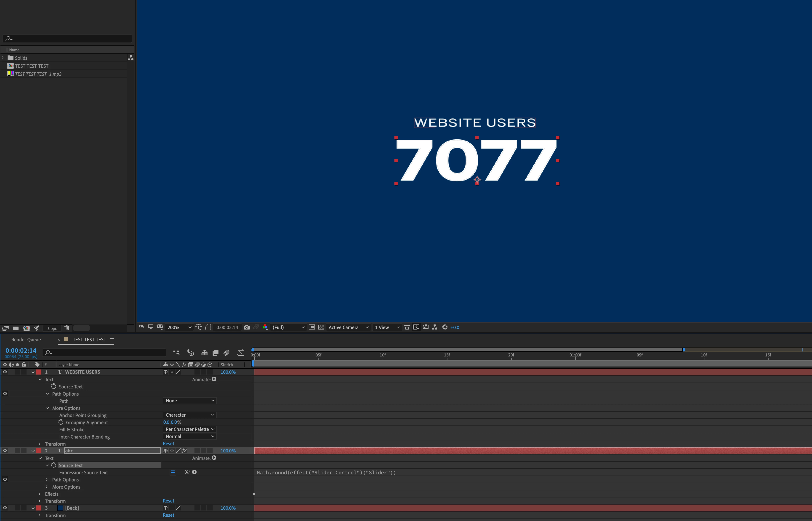Open the Anchor Point Grouping Character dropdown
The width and height of the screenshot is (812, 521).
[x=189, y=415]
